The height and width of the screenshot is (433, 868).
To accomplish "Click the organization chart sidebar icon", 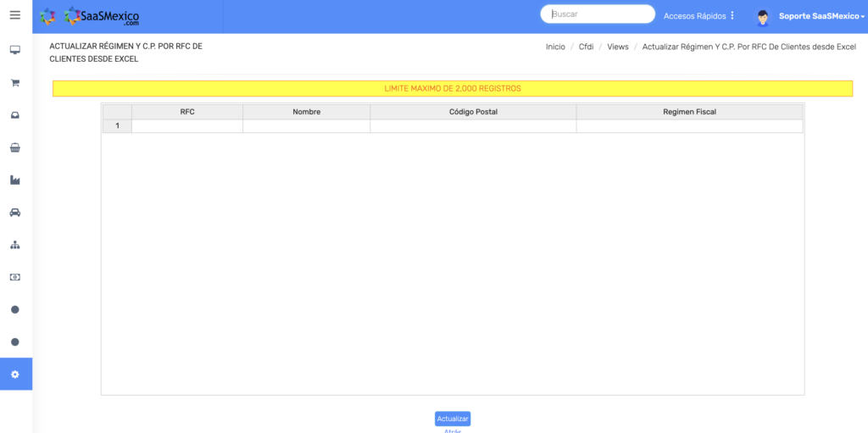I will pos(15,245).
